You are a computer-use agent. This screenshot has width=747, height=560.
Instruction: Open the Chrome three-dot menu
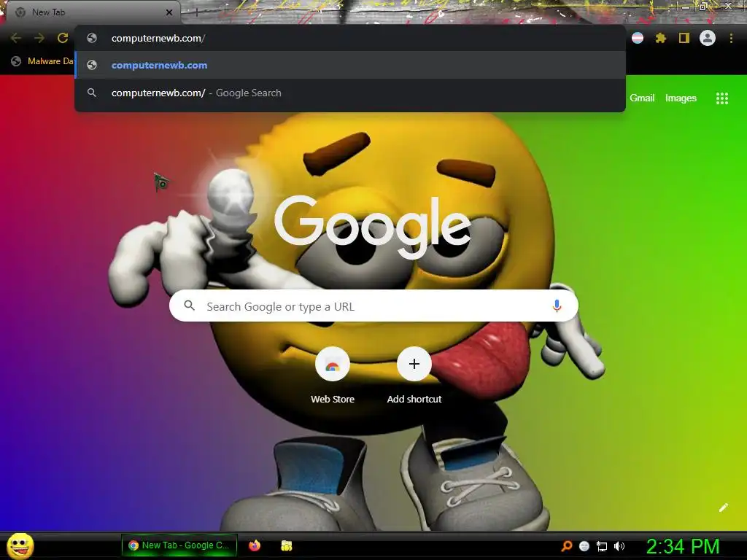point(731,38)
